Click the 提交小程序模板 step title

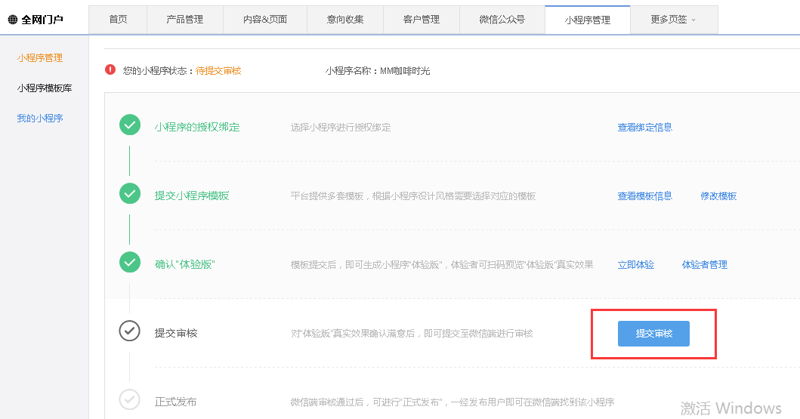pyautogui.click(x=192, y=195)
